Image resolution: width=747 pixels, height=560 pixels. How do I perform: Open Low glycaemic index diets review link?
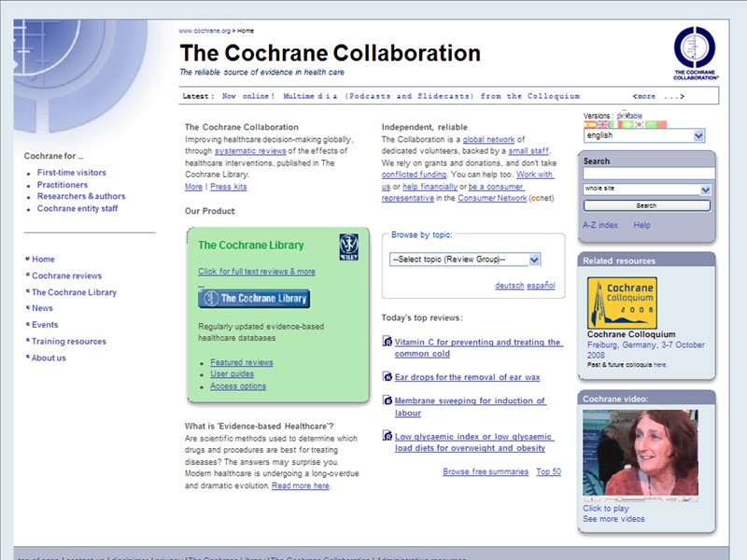[474, 441]
